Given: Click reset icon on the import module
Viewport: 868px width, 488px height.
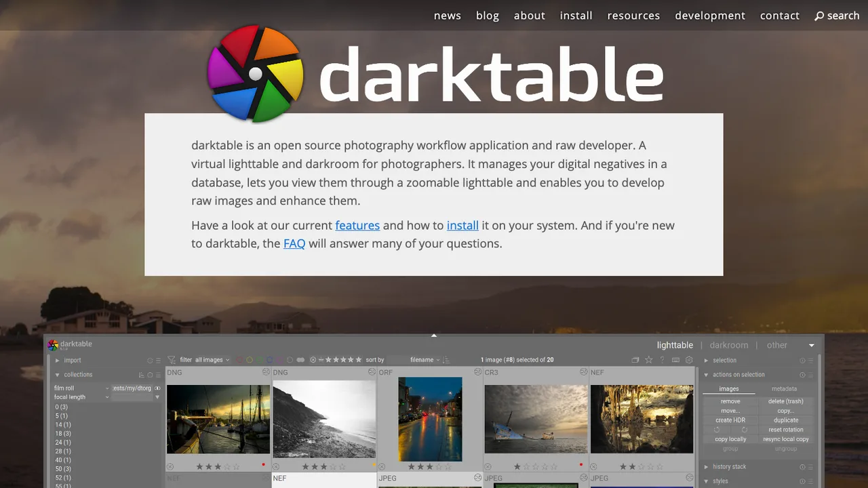Looking at the screenshot, I should pos(150,361).
